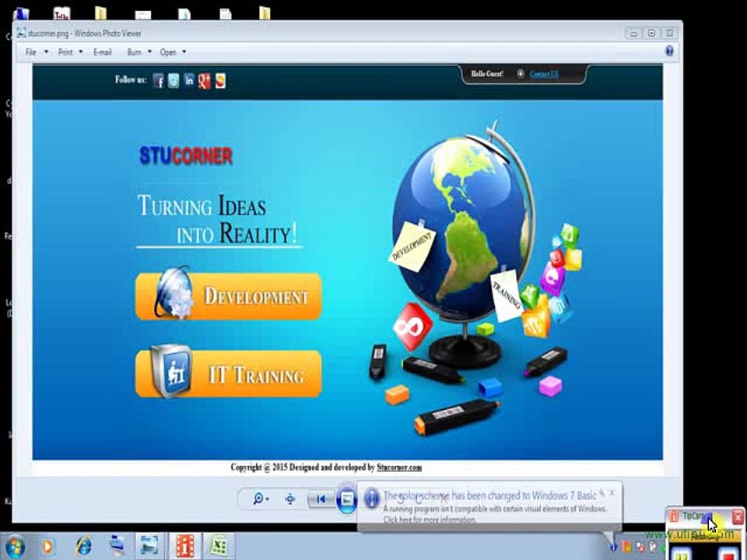Screen dimensions: 747x560
Task: Choose E-mail in the toolbar
Action: [103, 52]
